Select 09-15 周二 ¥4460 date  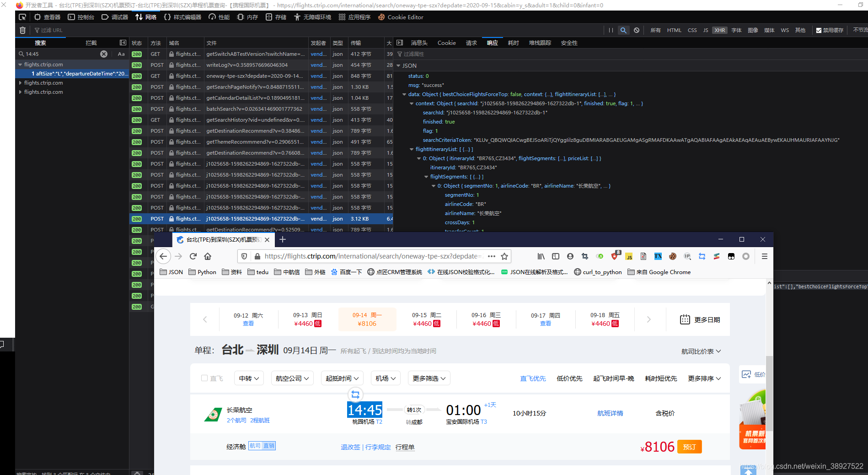coord(426,319)
